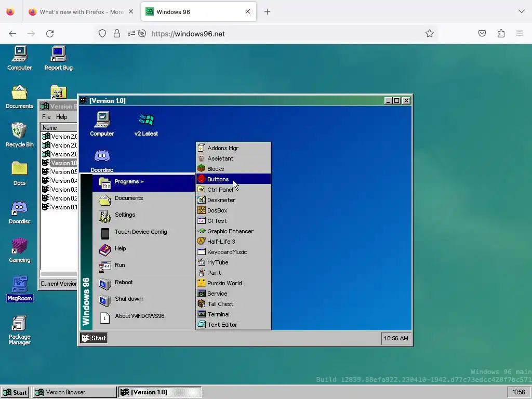Viewport: 532px width, 399px height.
Task: Open Help menu in Version Browser
Action: 61,117
